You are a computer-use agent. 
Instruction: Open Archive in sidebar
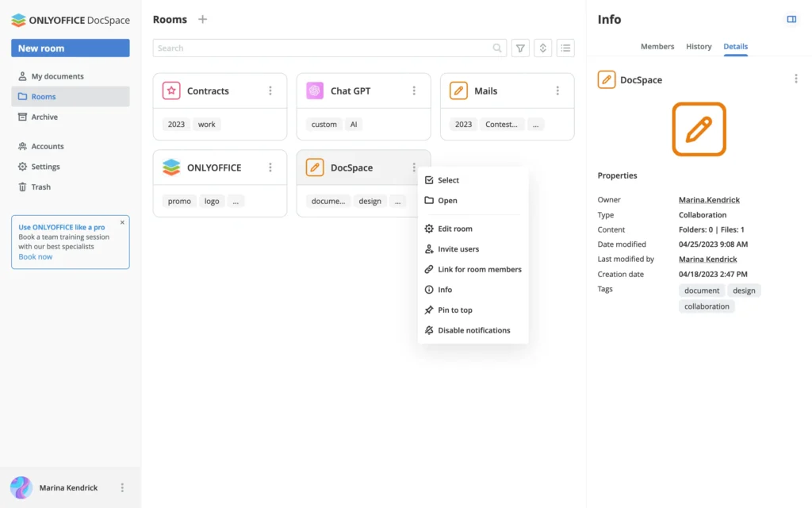[x=71, y=117]
